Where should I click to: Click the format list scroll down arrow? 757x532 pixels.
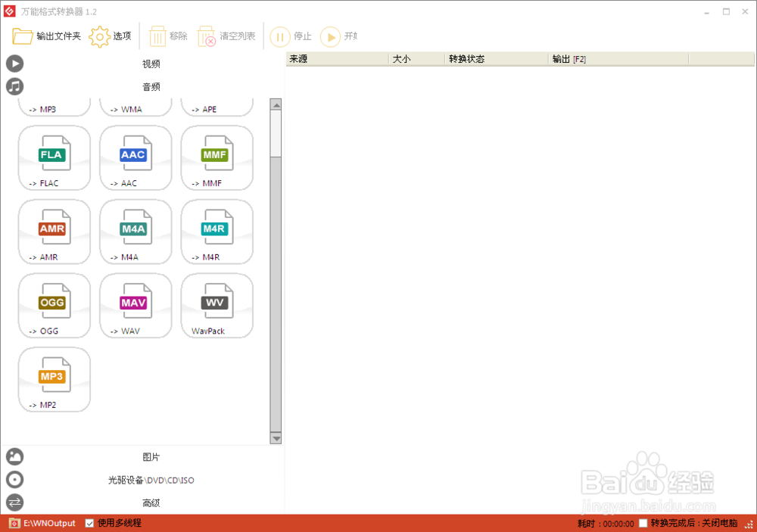point(276,438)
